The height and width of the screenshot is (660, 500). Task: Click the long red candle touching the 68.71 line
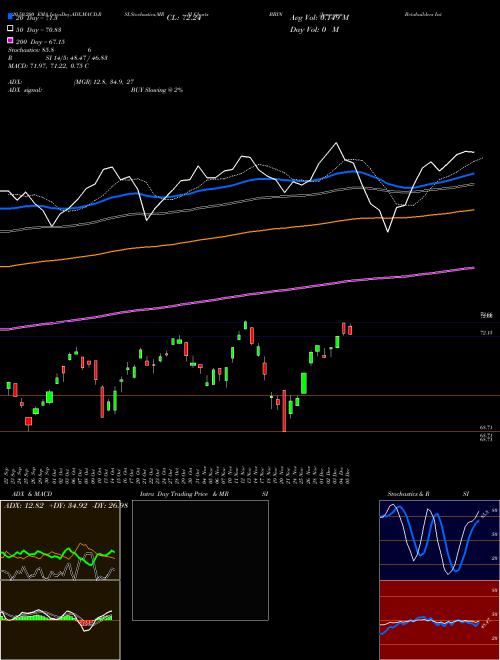click(x=284, y=410)
